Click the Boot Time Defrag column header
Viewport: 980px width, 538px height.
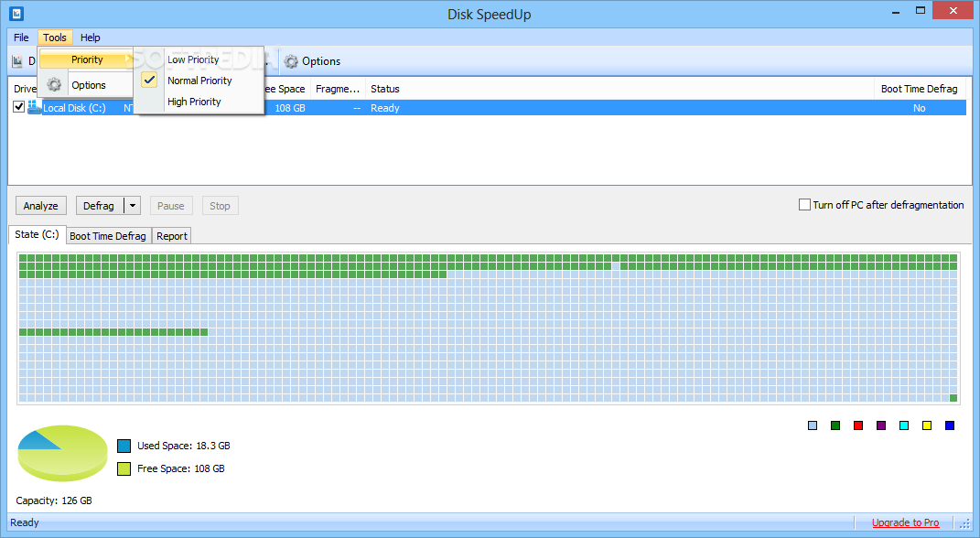(920, 89)
